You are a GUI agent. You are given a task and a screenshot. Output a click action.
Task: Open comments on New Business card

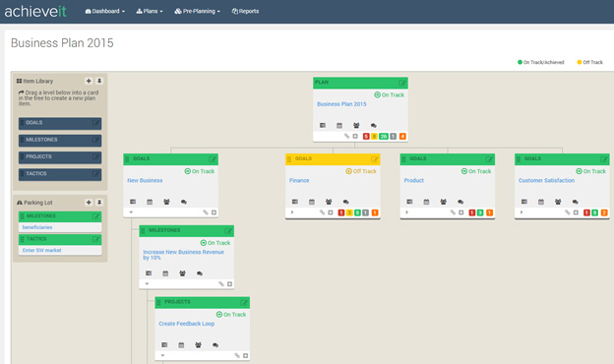pos(184,202)
